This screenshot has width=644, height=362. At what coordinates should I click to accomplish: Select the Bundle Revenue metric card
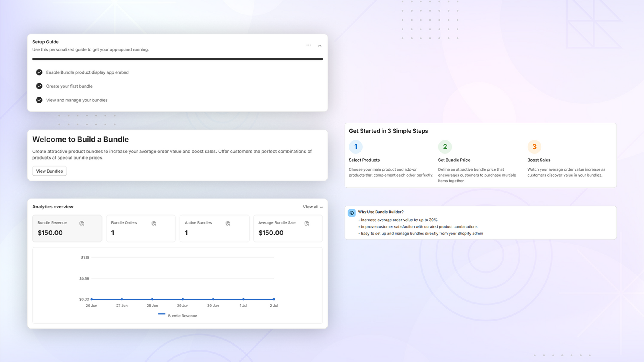(67, 228)
